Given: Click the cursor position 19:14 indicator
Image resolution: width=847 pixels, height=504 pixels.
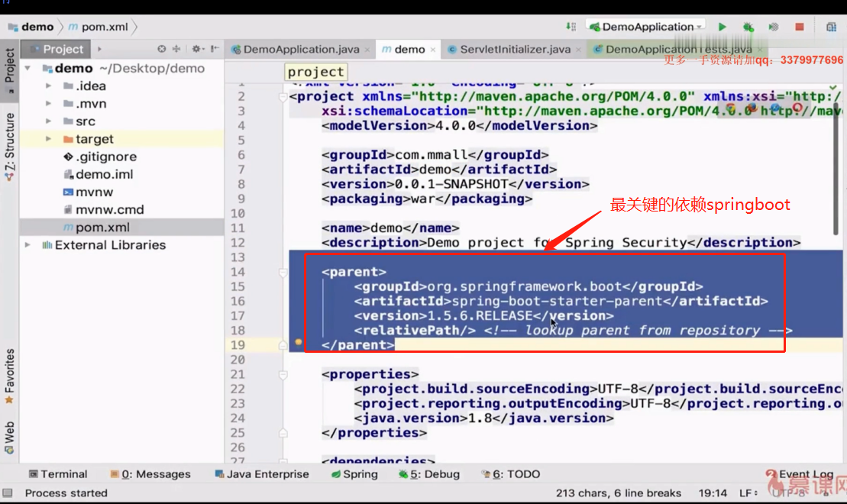Looking at the screenshot, I should pos(713,493).
